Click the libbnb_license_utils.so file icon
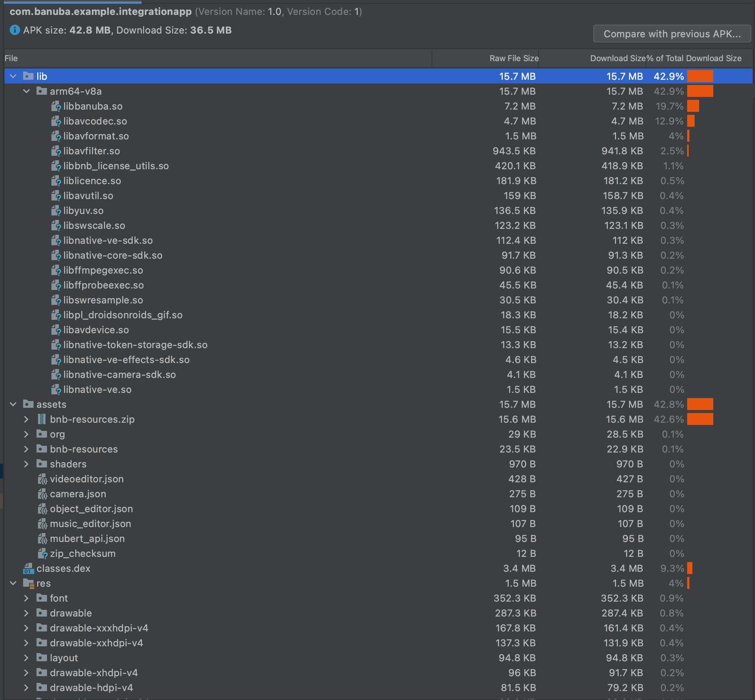Screen dimensions: 755x700 tap(56, 166)
